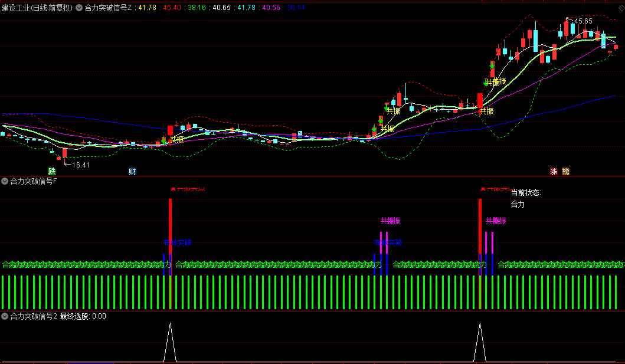This screenshot has height=364, width=625.
Task: Click the cyan candle below the 45.65 label
Action: (x=573, y=28)
